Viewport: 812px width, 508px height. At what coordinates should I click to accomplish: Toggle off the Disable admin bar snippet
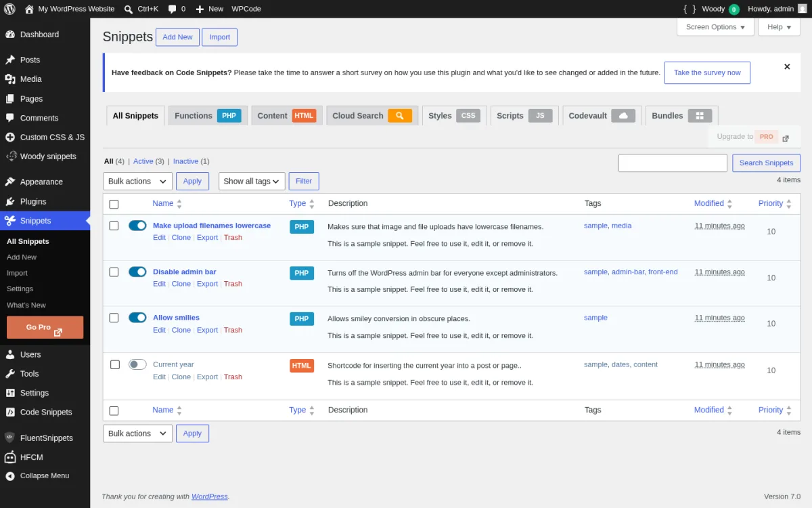[137, 272]
